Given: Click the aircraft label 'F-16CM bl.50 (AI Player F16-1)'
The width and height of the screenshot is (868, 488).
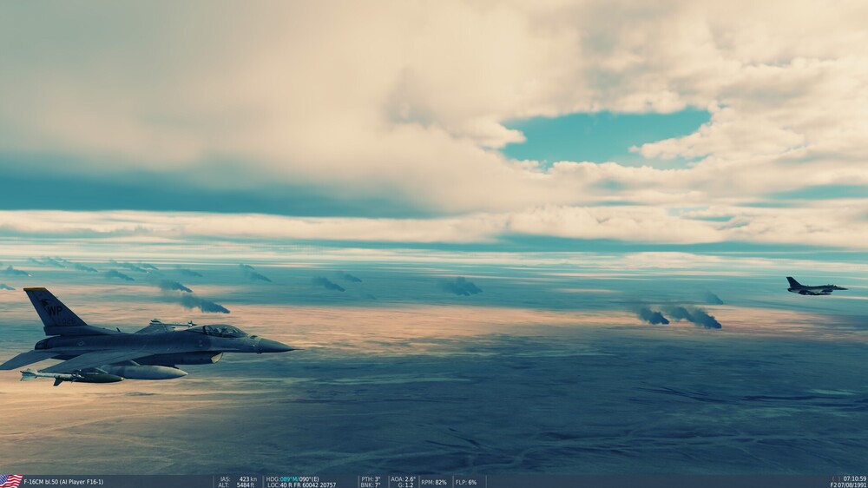Looking at the screenshot, I should [63, 482].
